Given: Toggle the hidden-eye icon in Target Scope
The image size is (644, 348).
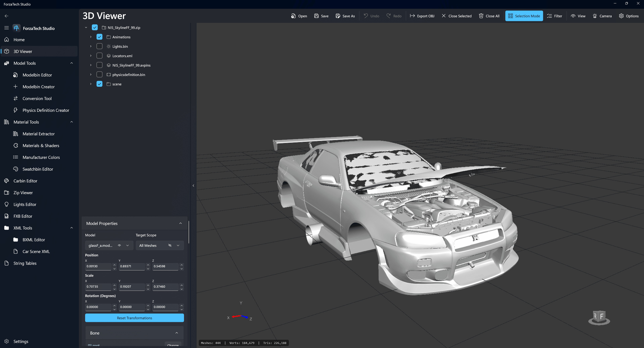Looking at the screenshot, I should point(170,245).
